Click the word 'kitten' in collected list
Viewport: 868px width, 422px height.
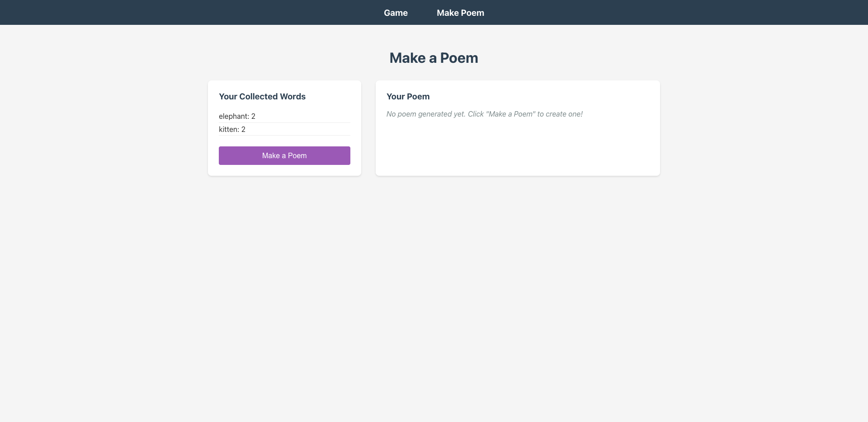point(228,130)
